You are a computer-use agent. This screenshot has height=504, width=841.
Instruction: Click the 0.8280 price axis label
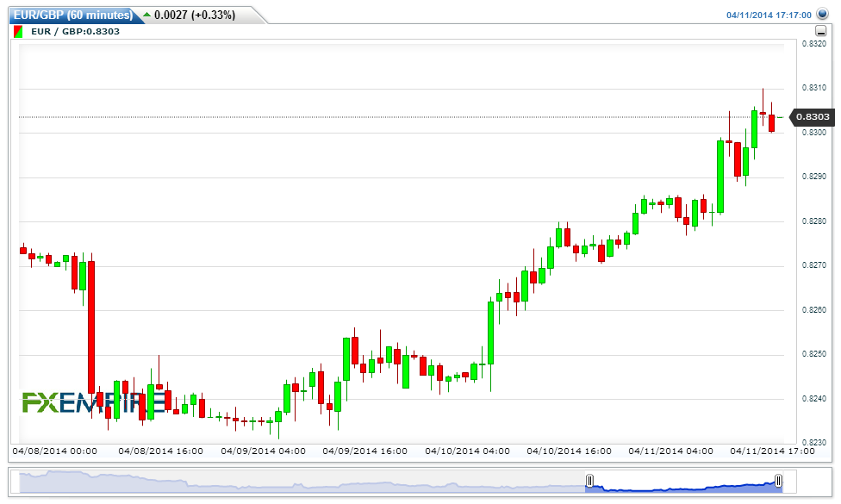coord(813,221)
